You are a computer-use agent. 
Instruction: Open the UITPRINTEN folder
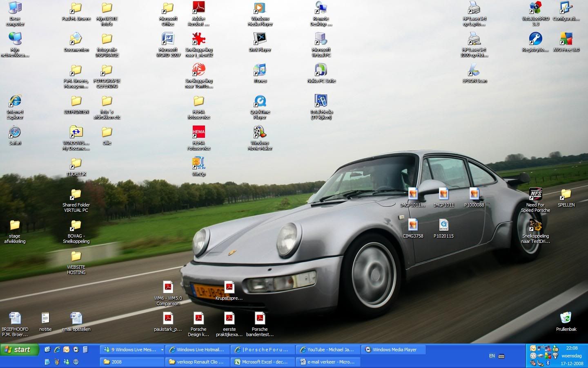coord(76,104)
